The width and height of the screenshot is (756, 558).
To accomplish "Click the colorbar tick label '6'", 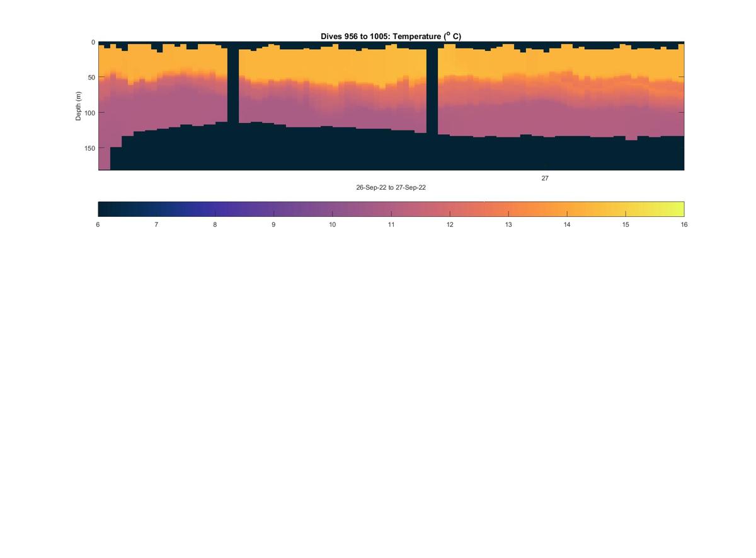I will 98,224.
